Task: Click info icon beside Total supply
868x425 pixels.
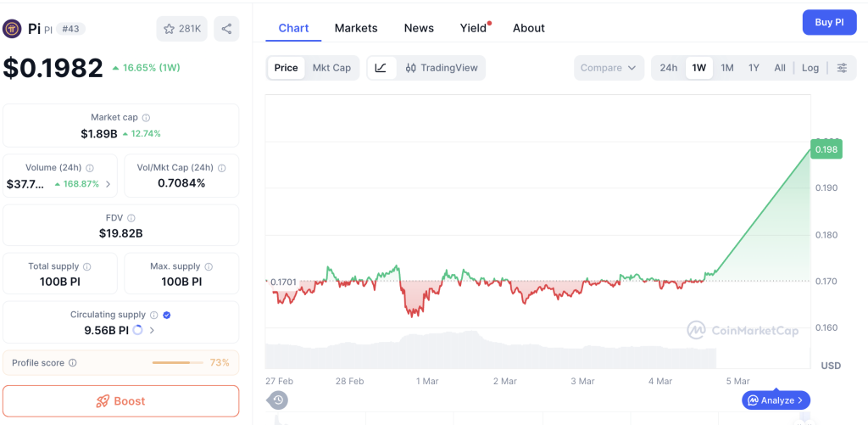Action: pyautogui.click(x=87, y=266)
